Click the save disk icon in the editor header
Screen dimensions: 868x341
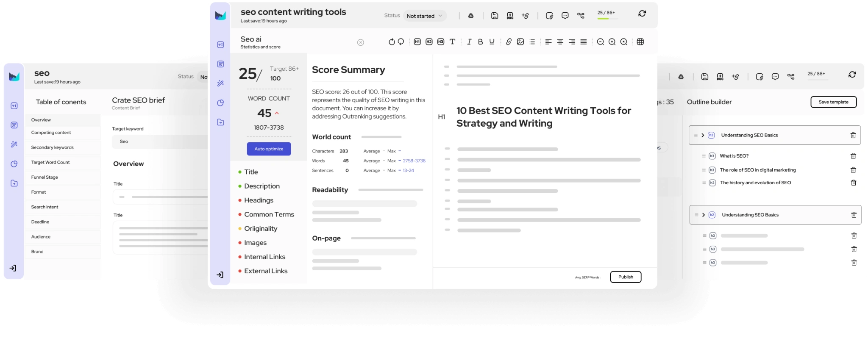pyautogui.click(x=494, y=16)
